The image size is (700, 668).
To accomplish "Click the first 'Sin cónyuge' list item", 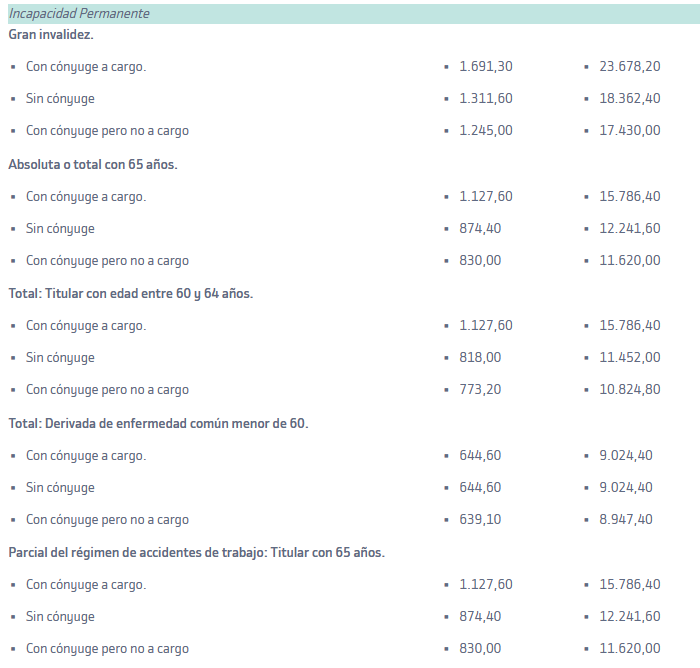I will click(60, 99).
